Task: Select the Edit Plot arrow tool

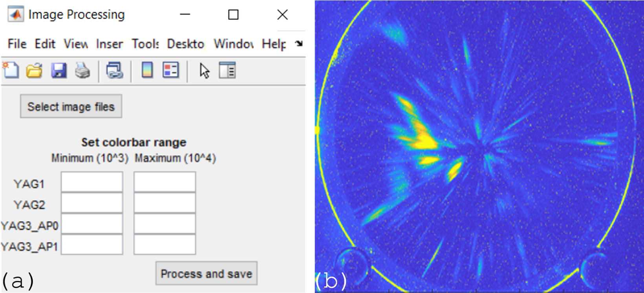Action: pyautogui.click(x=205, y=71)
